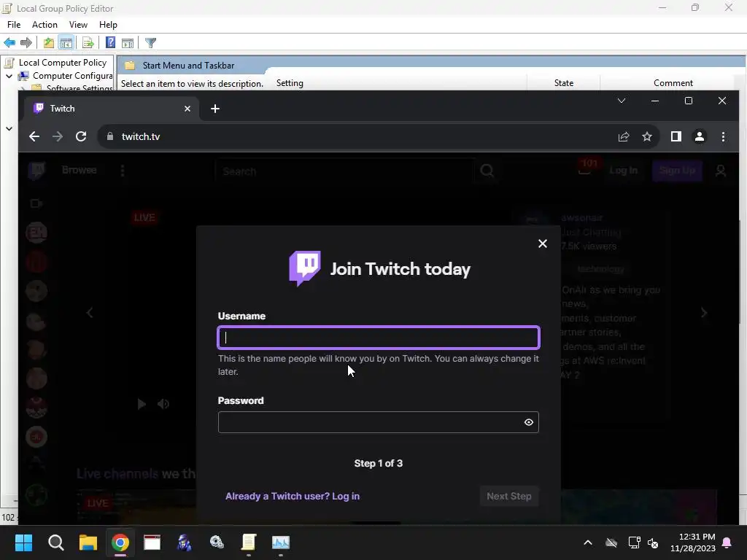This screenshot has width=747, height=560.
Task: Show hidden system tray icons
Action: coord(588,542)
